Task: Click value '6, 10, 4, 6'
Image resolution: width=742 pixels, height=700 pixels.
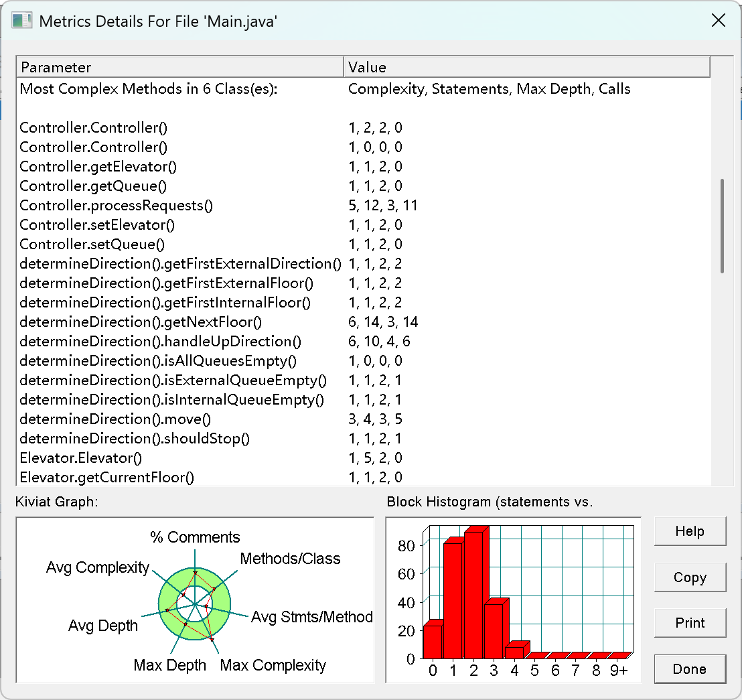Action: click(379, 341)
